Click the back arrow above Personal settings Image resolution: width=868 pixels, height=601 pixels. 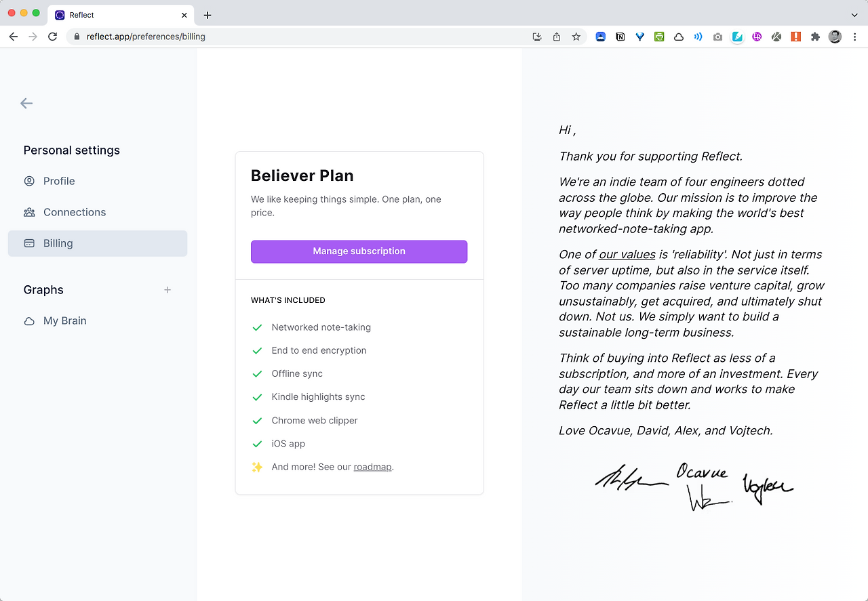coord(26,103)
